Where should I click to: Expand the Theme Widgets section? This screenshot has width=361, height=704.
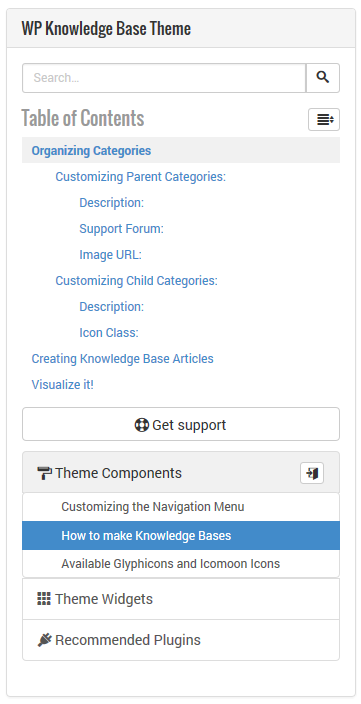[x=181, y=599]
